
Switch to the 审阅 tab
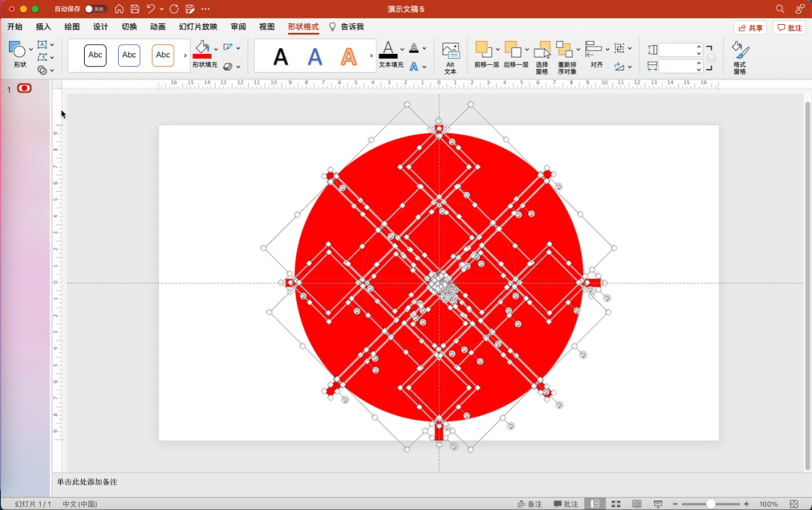[238, 27]
